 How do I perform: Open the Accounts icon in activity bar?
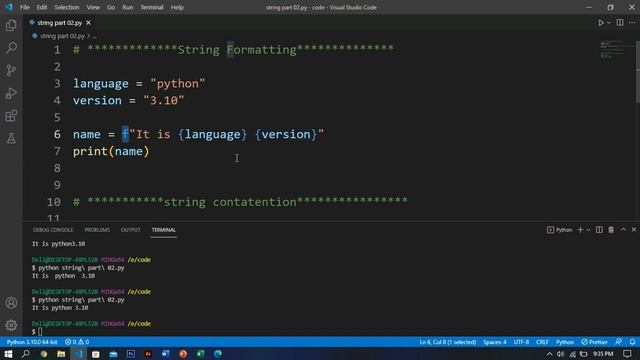(11, 303)
